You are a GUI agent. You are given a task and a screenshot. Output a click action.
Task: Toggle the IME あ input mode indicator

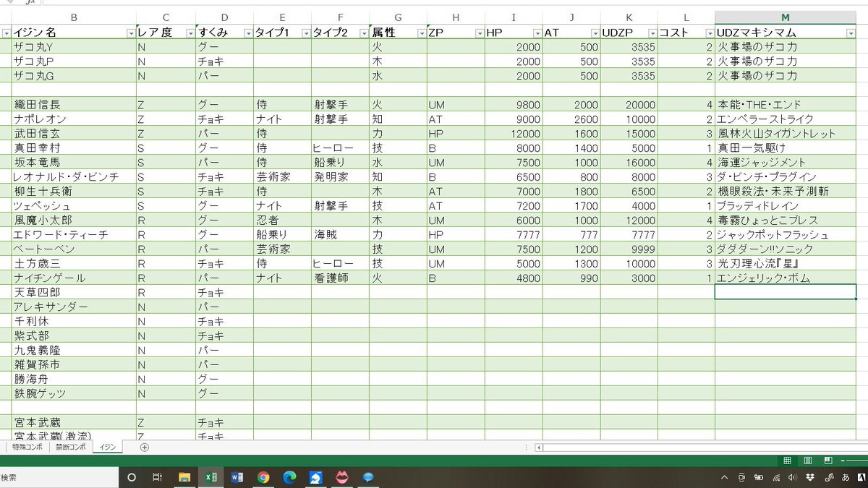pos(846,477)
